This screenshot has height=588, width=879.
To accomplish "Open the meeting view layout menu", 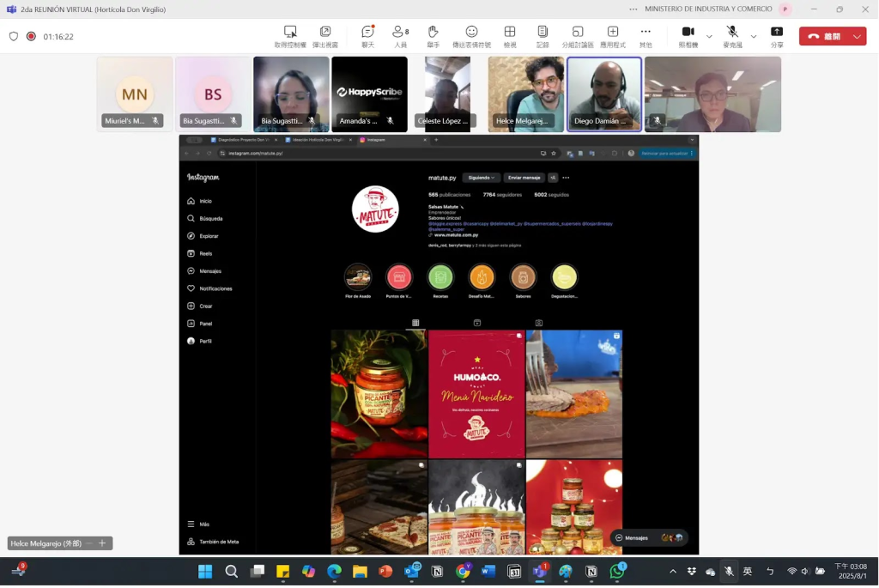I will click(510, 36).
